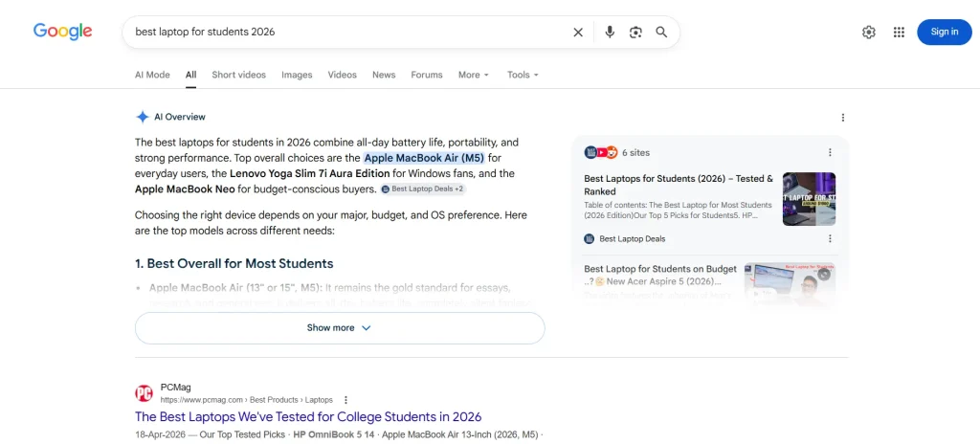
Task: Open Best Laptop Deals +2 citation chip
Action: (x=422, y=189)
